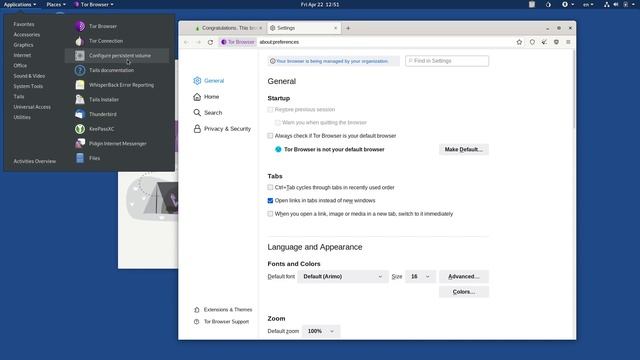640x360 pixels.
Task: Select the Favorites category
Action: [24, 24]
